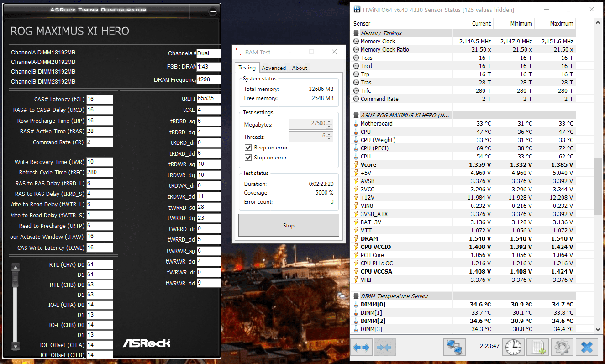This screenshot has height=364, width=605.
Task: Switch to the Testing tab
Action: [247, 67]
